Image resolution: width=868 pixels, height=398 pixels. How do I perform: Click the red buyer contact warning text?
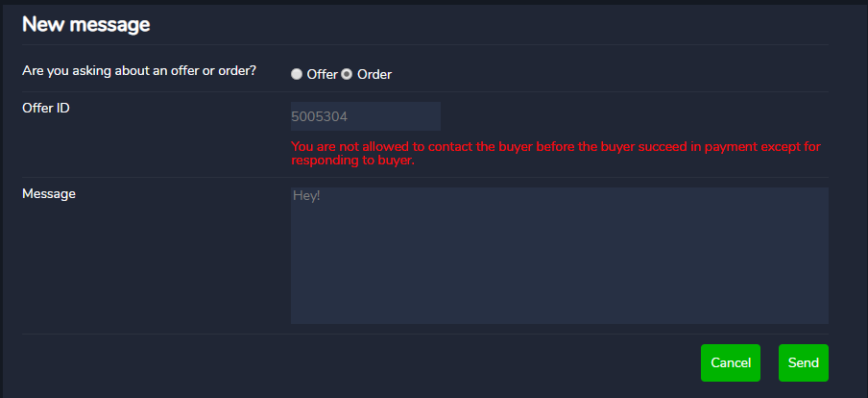pyautogui.click(x=556, y=154)
